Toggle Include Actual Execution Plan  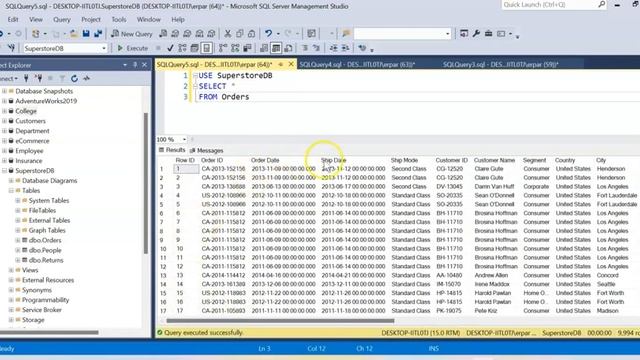point(223,48)
